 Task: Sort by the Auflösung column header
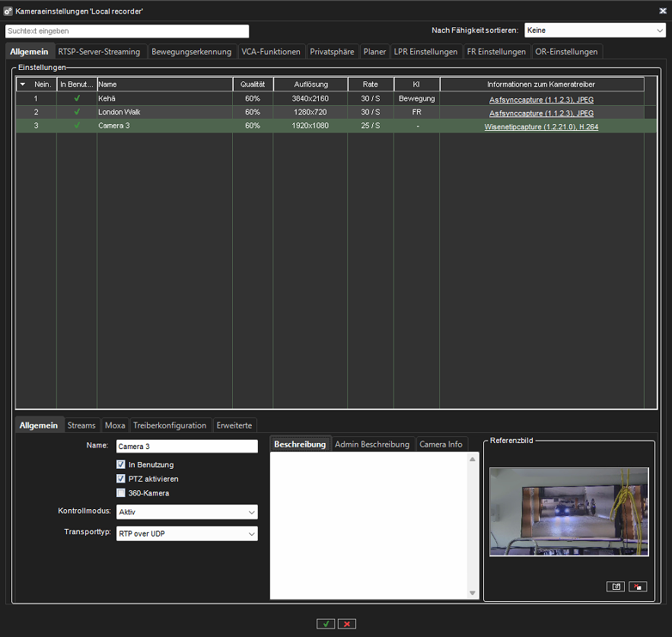pyautogui.click(x=311, y=84)
